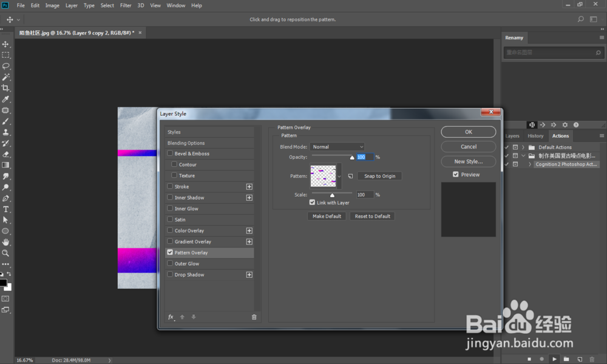Stop action playback or recording
The image size is (607, 364).
(529, 359)
